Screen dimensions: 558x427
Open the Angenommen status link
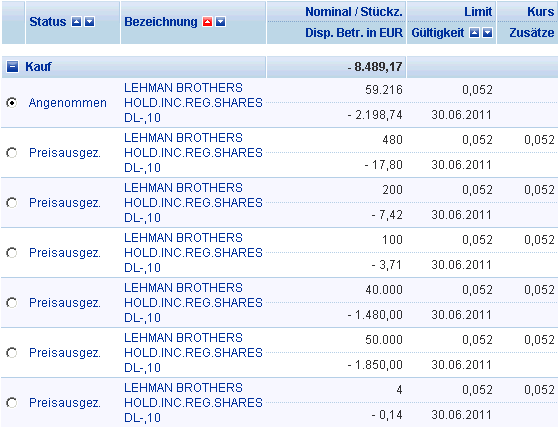click(x=68, y=103)
